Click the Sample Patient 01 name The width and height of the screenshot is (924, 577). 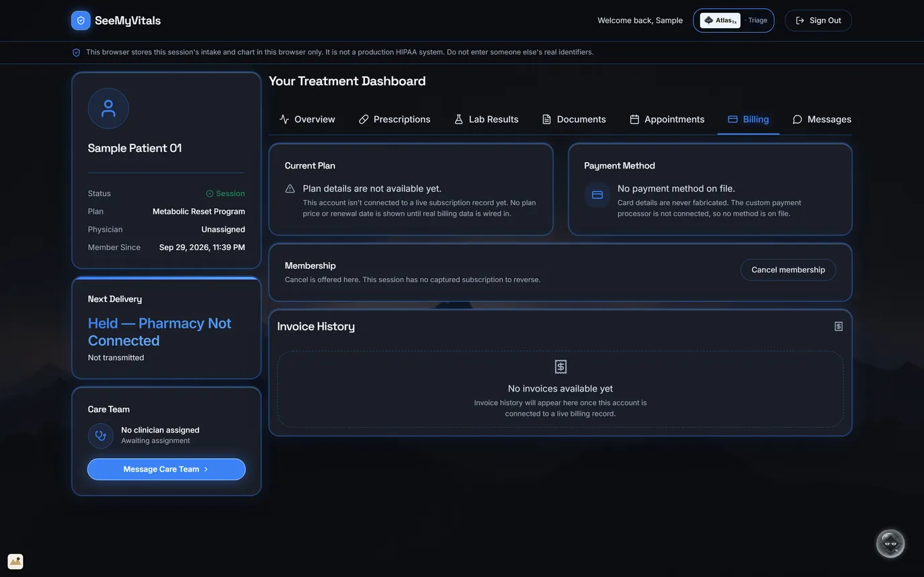point(135,148)
